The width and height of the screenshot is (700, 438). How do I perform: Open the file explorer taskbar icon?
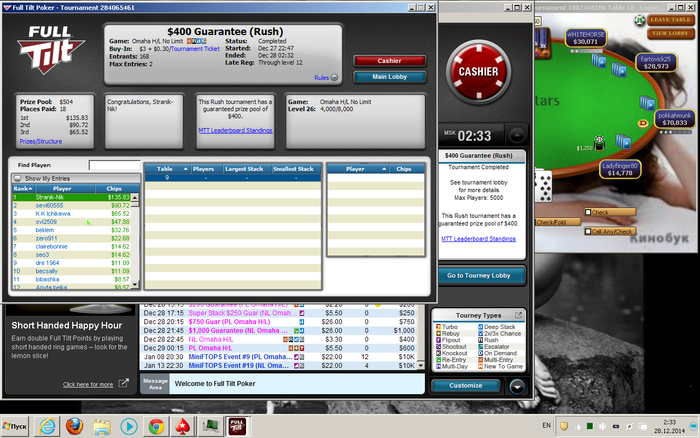(x=102, y=427)
